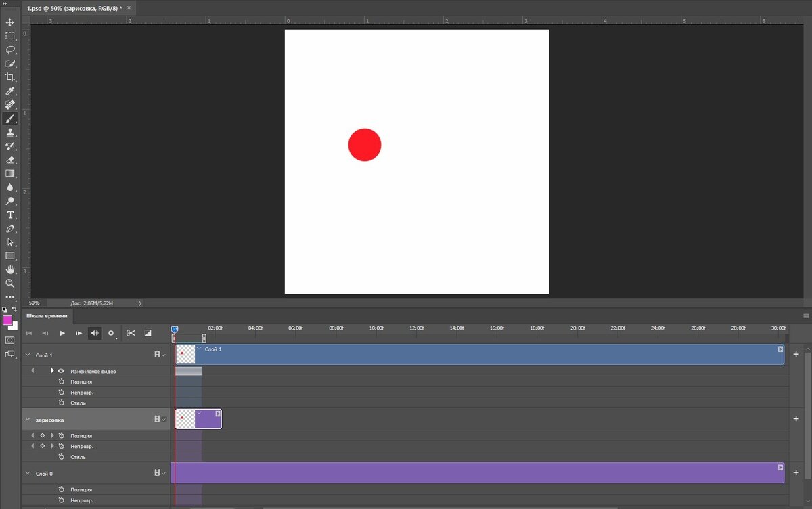The image size is (812, 509).
Task: Disable Непрозр. stopwatch under зарисовка
Action: tap(61, 446)
